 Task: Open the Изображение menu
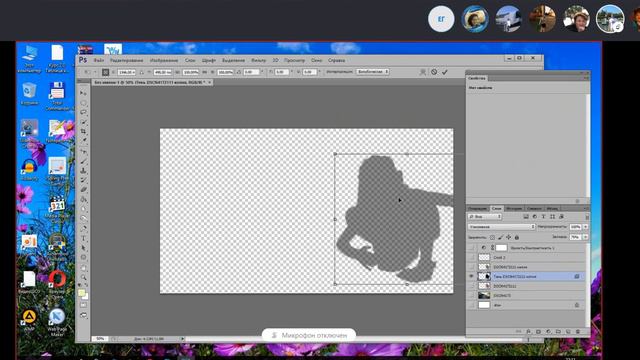[164, 60]
